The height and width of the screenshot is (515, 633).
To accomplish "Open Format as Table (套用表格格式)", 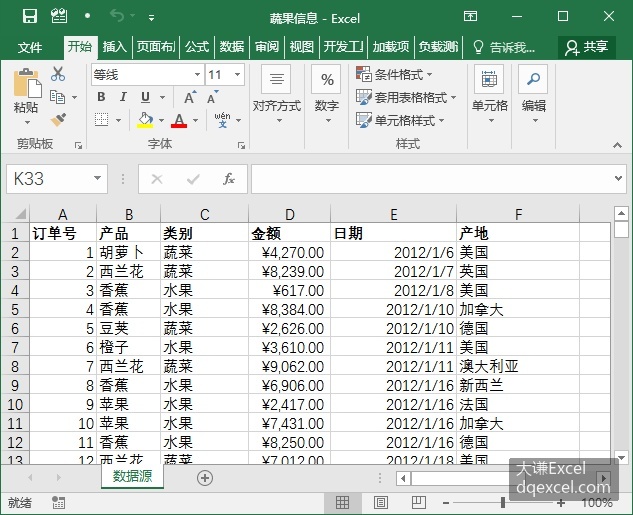I will click(406, 97).
